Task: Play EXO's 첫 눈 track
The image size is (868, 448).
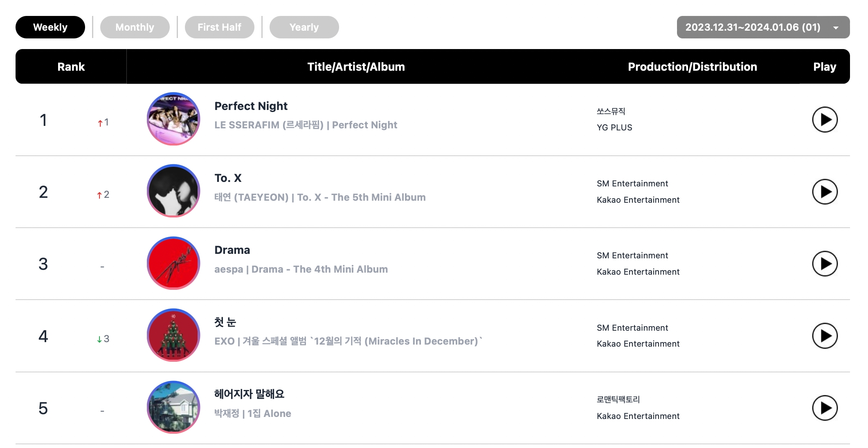Action: tap(824, 336)
